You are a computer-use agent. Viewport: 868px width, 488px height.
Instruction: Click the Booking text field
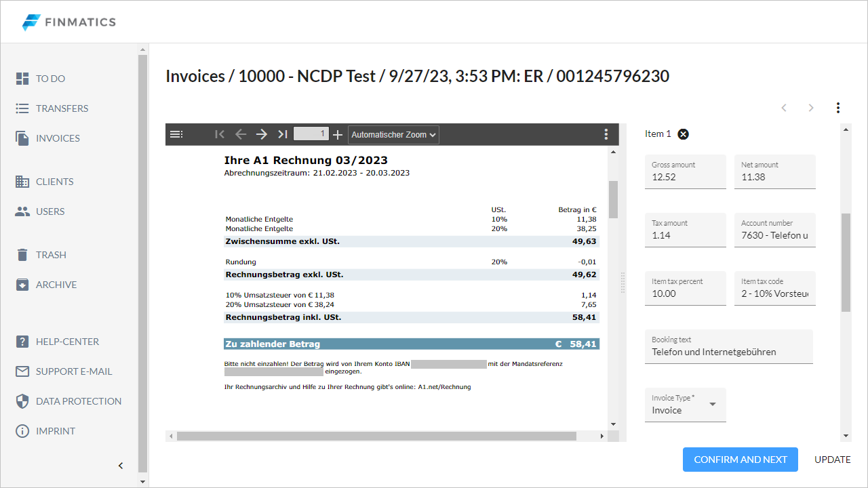[x=728, y=352]
